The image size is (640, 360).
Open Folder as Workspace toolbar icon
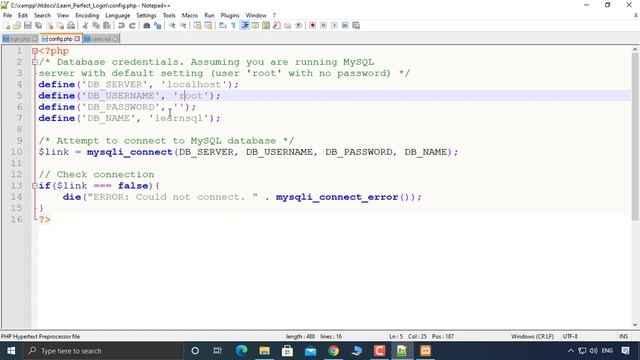288,25
